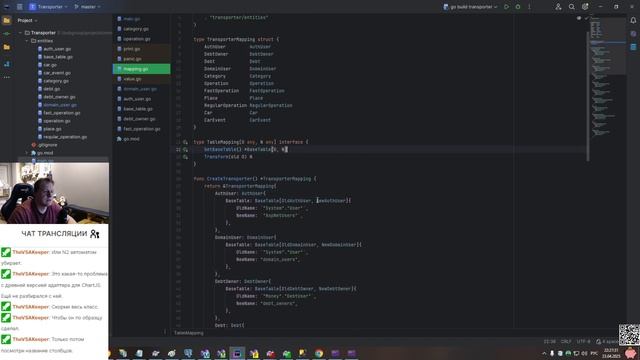The height and width of the screenshot is (360, 640).
Task: Toggle the reader mode eye icon
Action: click(579, 18)
